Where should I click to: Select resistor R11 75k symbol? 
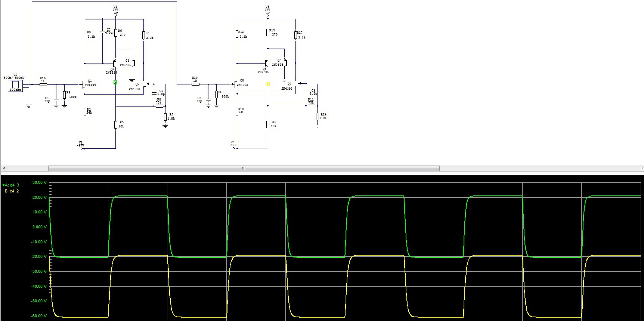(312, 106)
